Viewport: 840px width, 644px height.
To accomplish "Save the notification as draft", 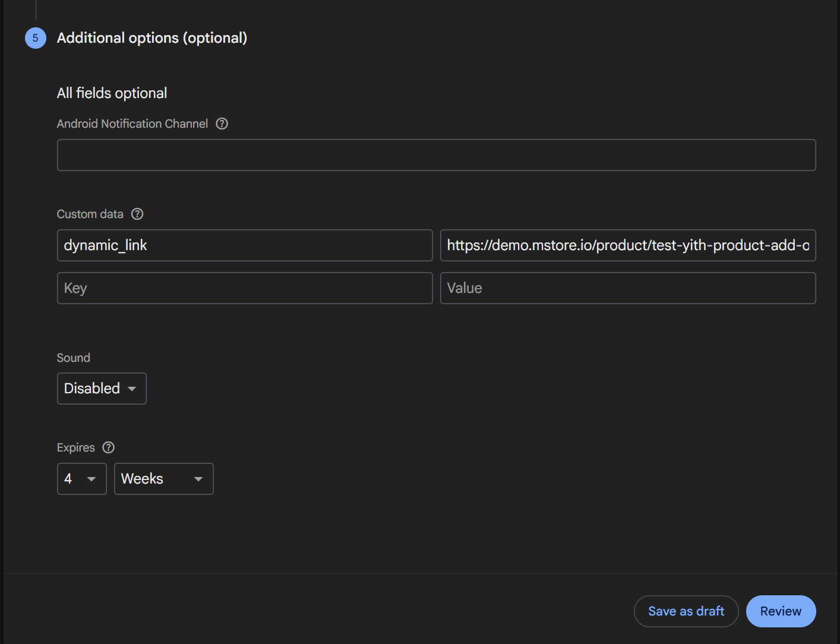I will point(686,611).
